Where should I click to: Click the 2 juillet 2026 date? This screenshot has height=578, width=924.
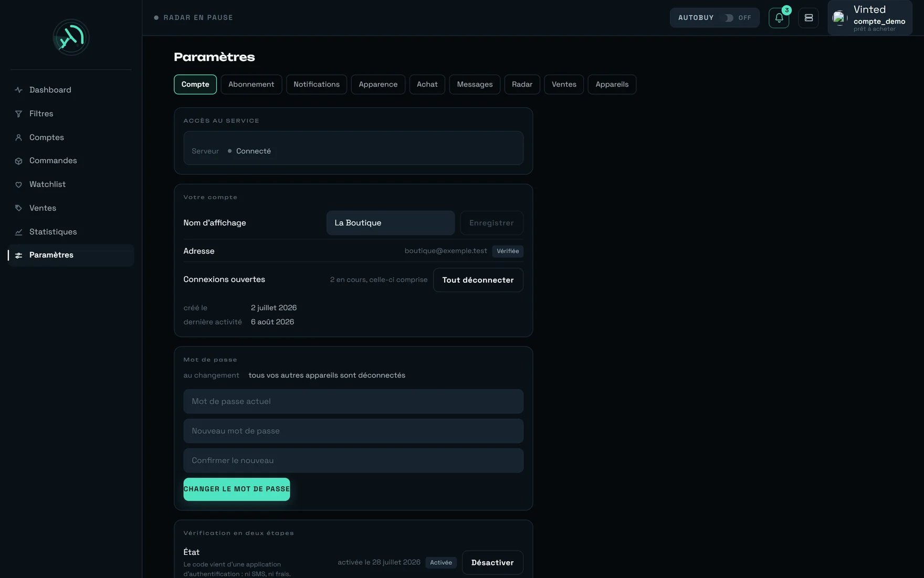[274, 308]
